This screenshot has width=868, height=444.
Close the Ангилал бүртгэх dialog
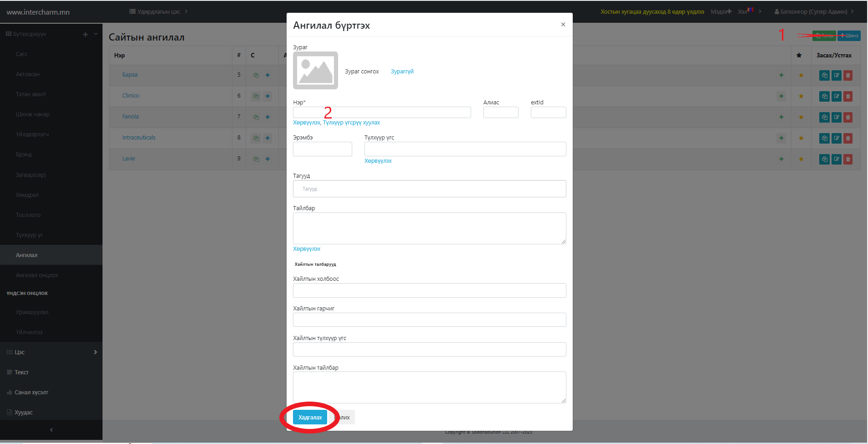click(563, 25)
